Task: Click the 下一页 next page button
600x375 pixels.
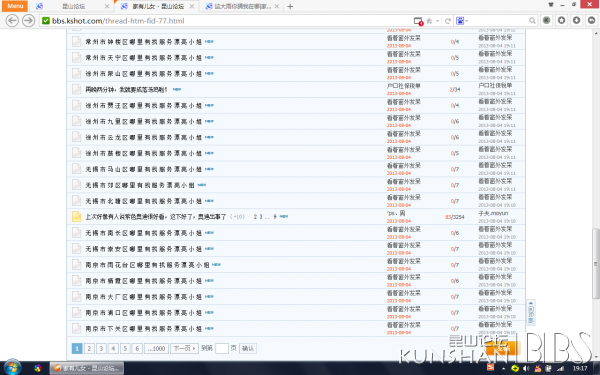Action: 184,348
